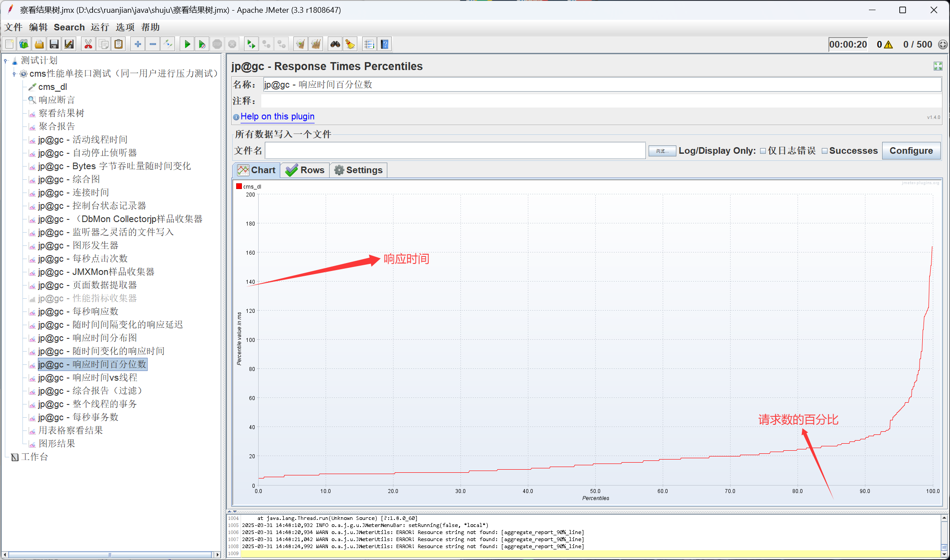Toggle the cms_dl red legend swatch

pyautogui.click(x=239, y=186)
